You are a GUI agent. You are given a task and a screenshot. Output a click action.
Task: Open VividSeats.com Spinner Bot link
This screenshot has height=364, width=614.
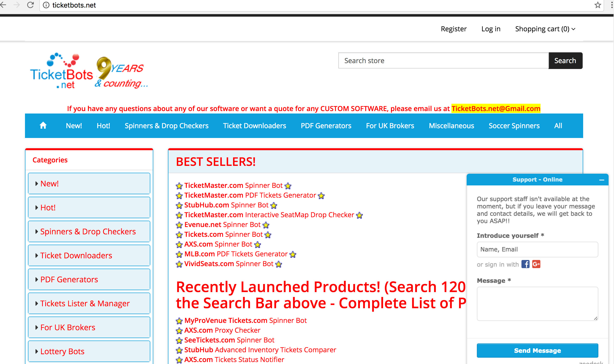[229, 264]
